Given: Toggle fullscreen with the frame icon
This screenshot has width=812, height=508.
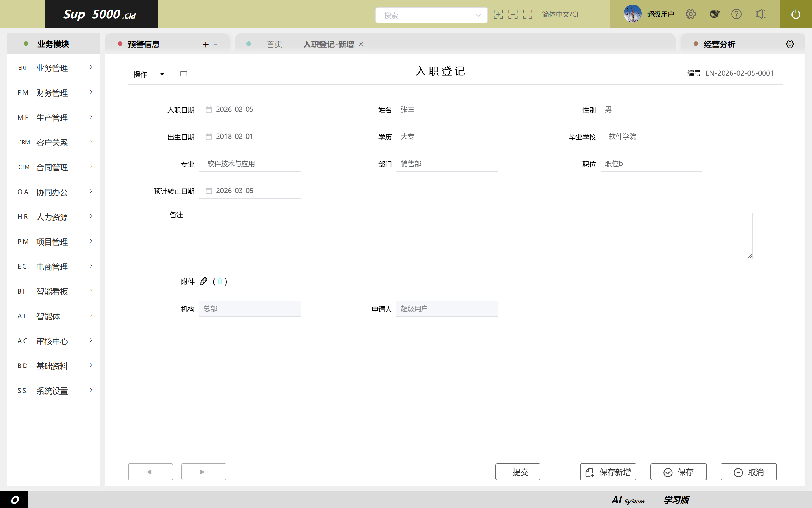Looking at the screenshot, I should click(528, 14).
